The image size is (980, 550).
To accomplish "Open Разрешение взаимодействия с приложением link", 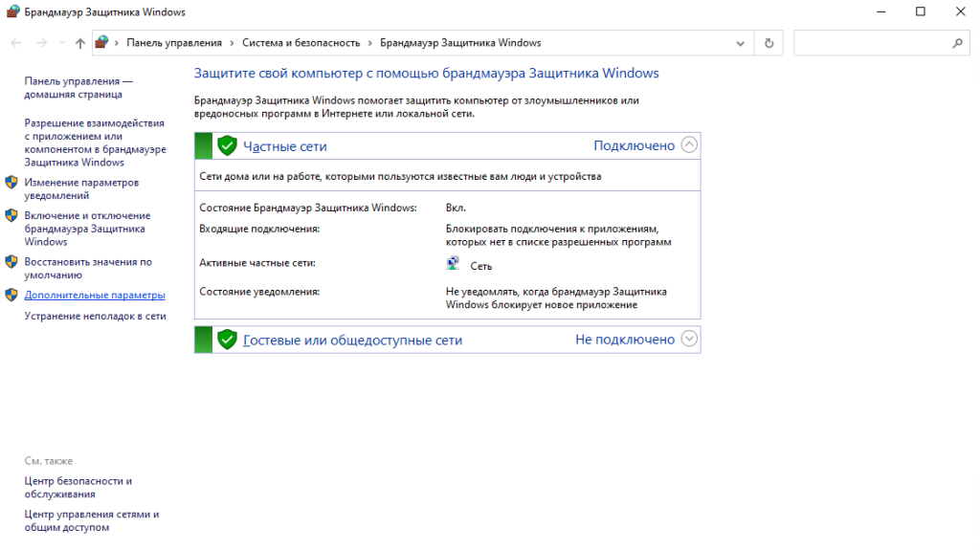I will pos(95,143).
